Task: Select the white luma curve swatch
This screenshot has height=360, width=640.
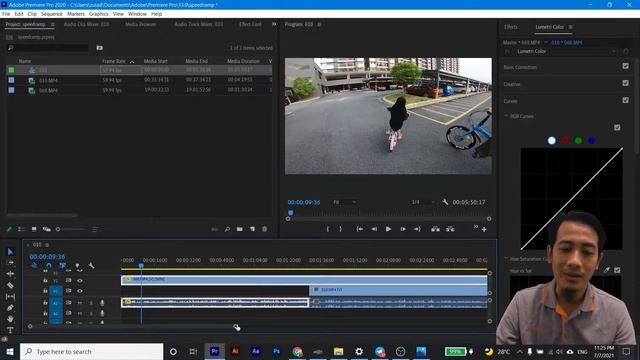Action: pos(551,140)
